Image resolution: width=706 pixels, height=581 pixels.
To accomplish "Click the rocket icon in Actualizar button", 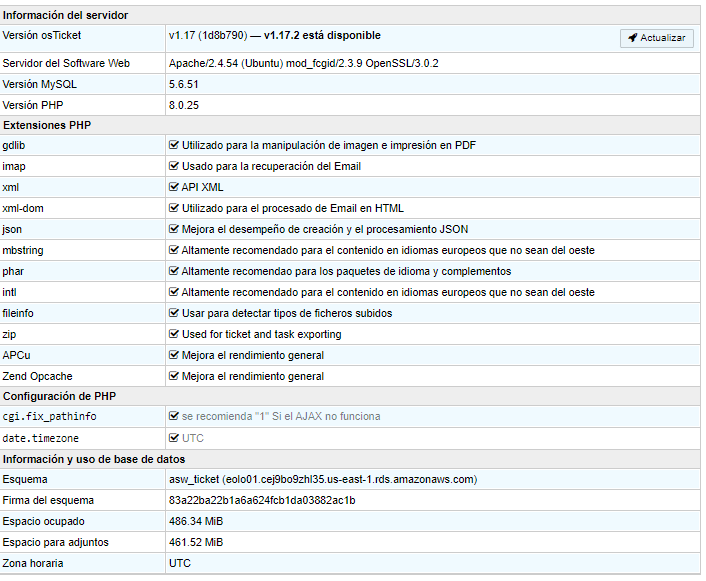I will (633, 38).
